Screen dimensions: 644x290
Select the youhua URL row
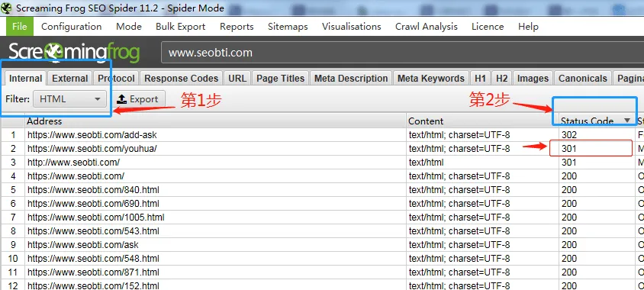click(x=322, y=149)
